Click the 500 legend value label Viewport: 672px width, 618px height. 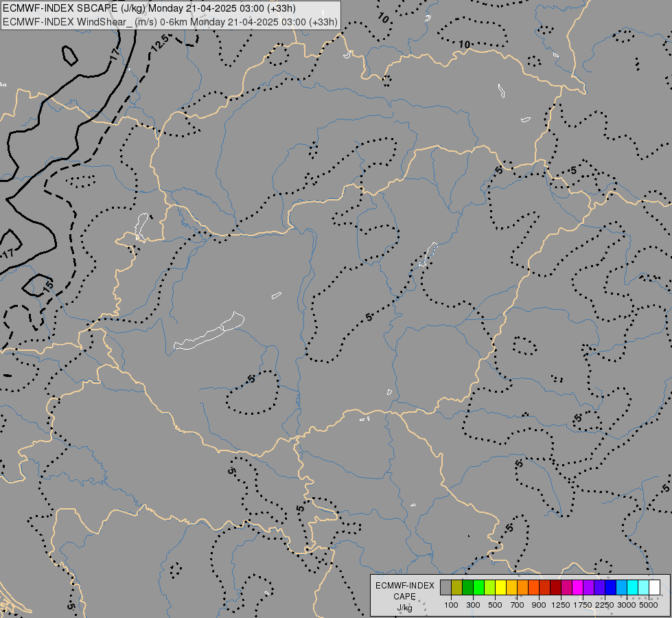[x=495, y=605]
